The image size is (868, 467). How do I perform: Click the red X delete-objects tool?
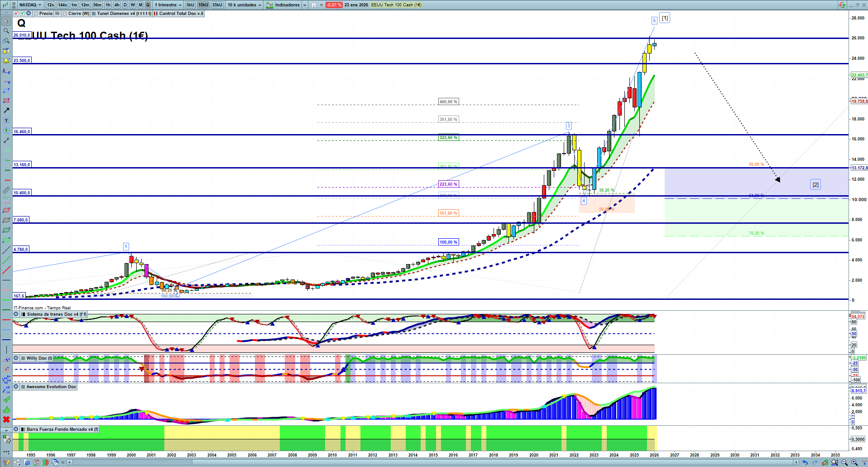click(6, 419)
